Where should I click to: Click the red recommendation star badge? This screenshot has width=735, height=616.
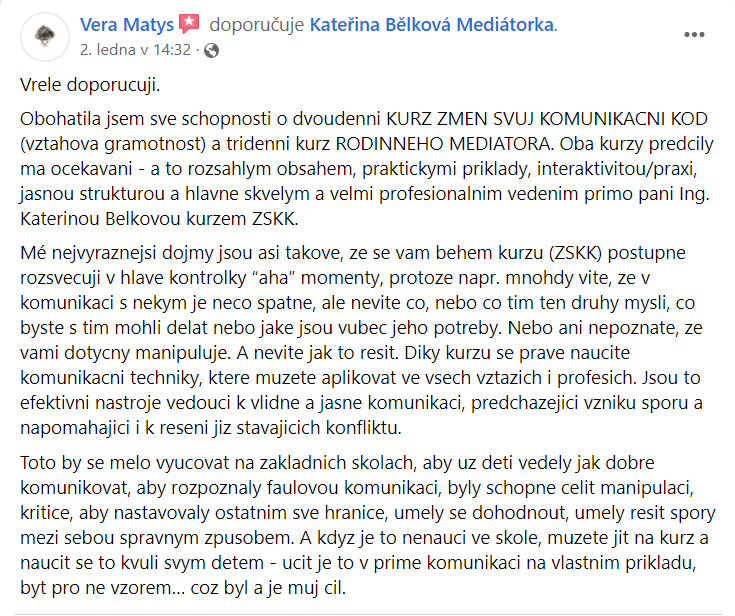click(192, 24)
